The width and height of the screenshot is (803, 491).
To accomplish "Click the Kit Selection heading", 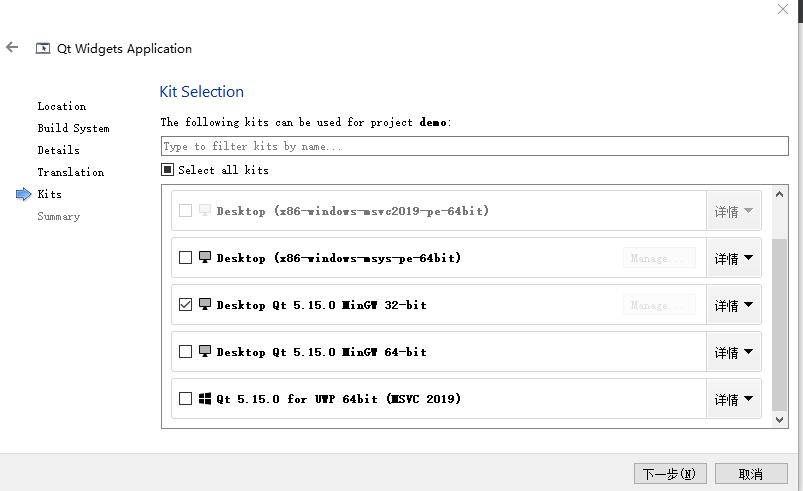I will coord(201,92).
